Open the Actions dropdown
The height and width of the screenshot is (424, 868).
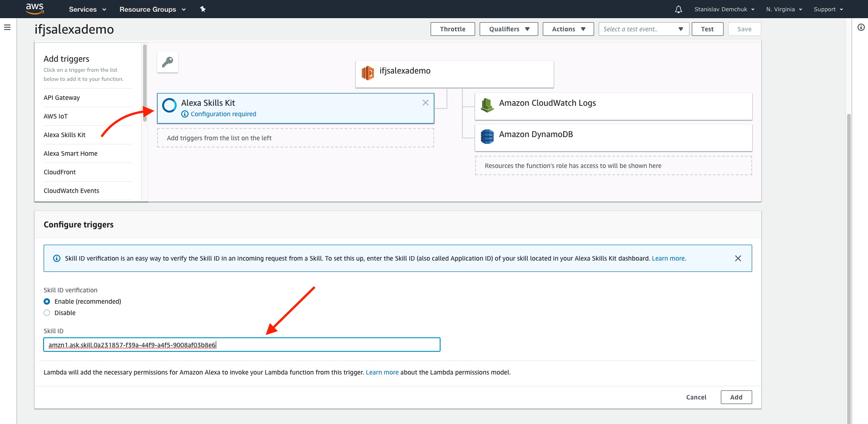[x=568, y=29]
